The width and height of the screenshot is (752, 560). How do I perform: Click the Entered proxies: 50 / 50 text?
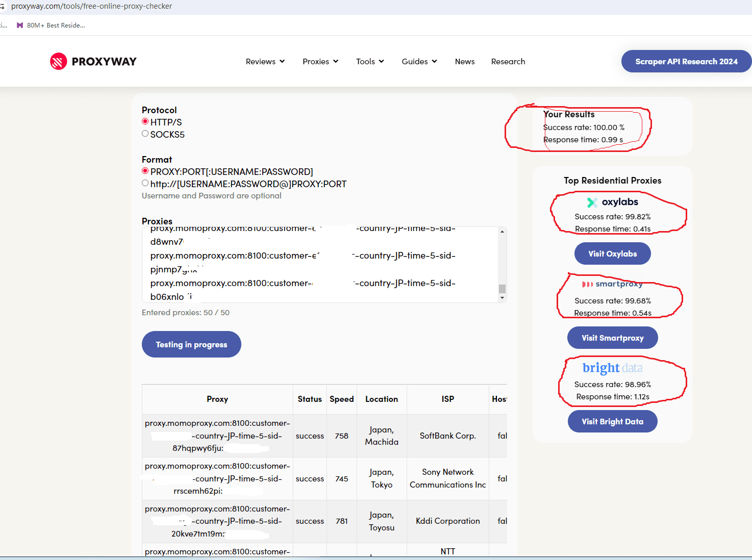tap(186, 312)
